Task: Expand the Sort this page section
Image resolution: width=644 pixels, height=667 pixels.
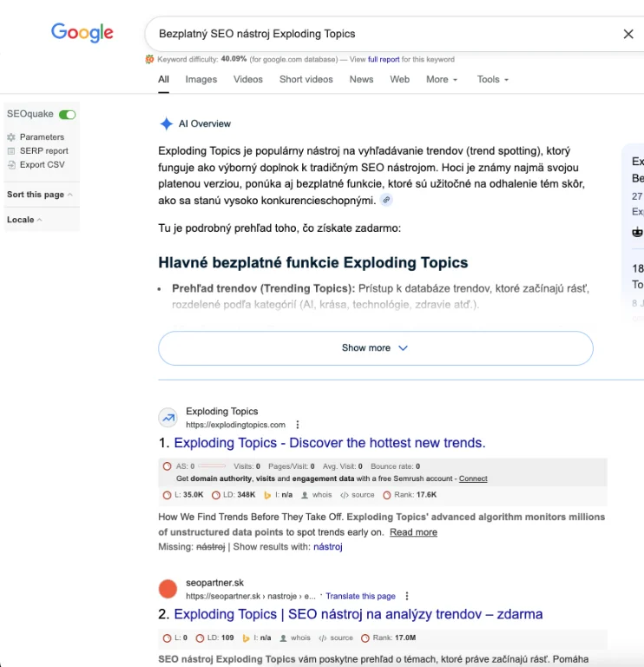Action: (x=40, y=195)
